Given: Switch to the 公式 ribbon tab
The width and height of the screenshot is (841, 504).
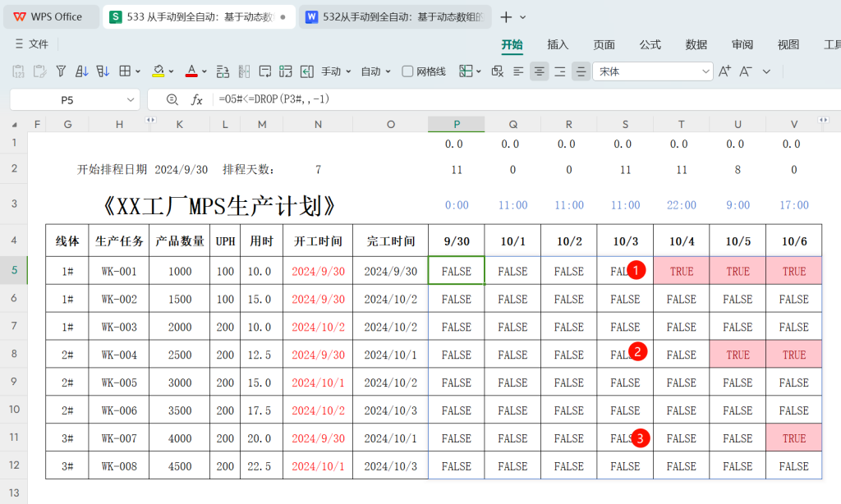Looking at the screenshot, I should click(650, 44).
